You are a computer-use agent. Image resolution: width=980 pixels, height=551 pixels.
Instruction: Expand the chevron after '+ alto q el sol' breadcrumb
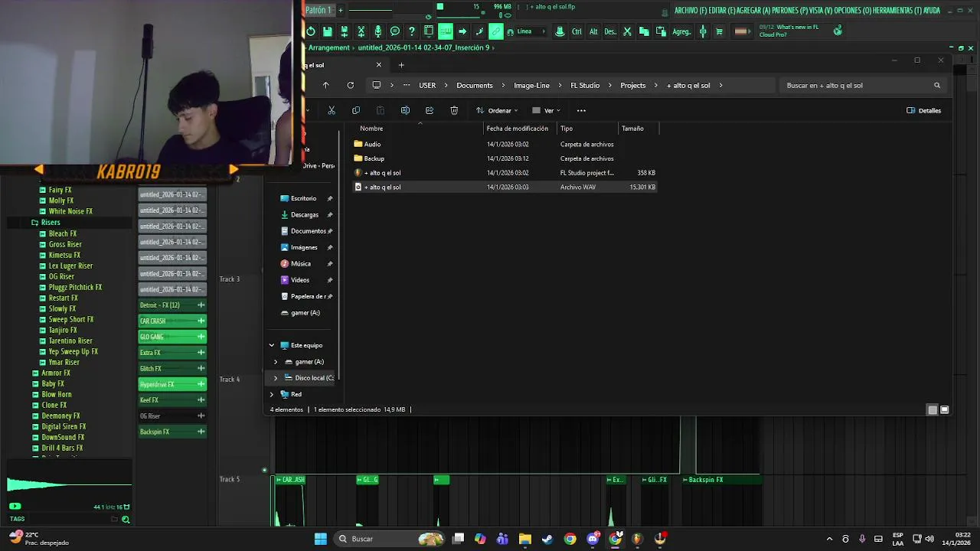(x=720, y=85)
